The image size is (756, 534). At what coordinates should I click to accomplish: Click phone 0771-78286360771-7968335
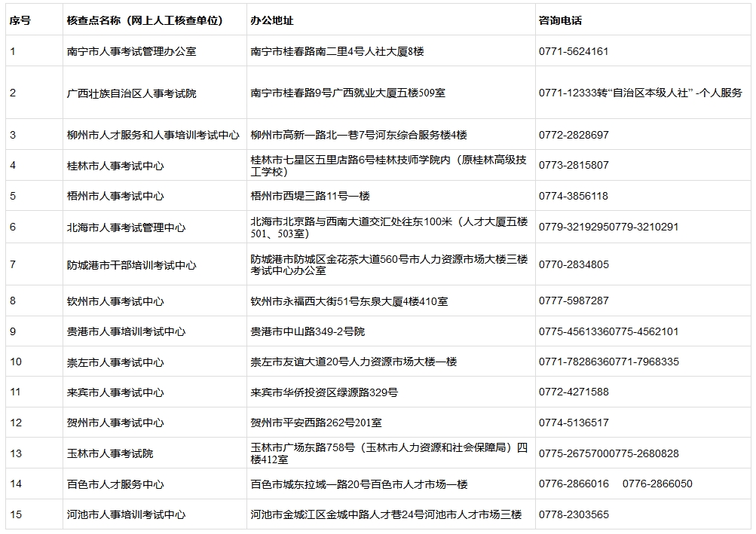pos(609,362)
